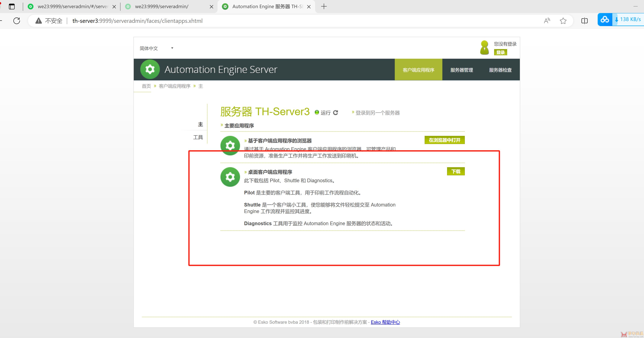
Task: Open the tab actions menu icon
Action: point(12,7)
